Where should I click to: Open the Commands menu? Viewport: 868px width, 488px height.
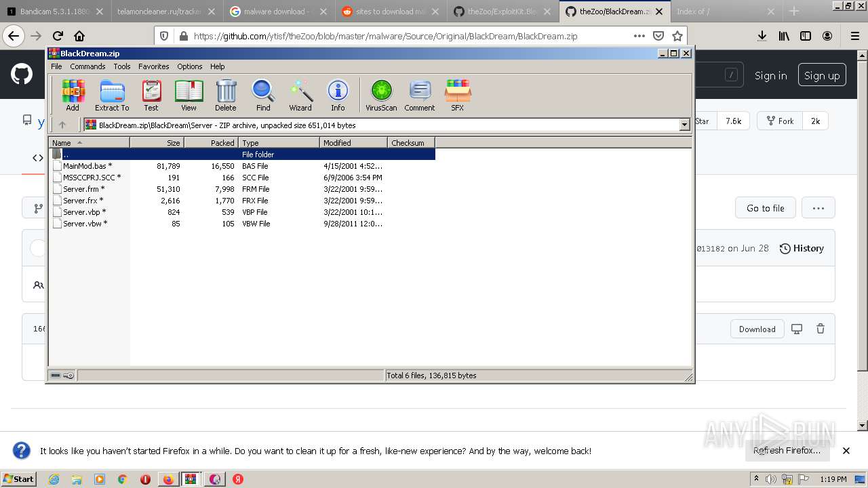pos(87,66)
